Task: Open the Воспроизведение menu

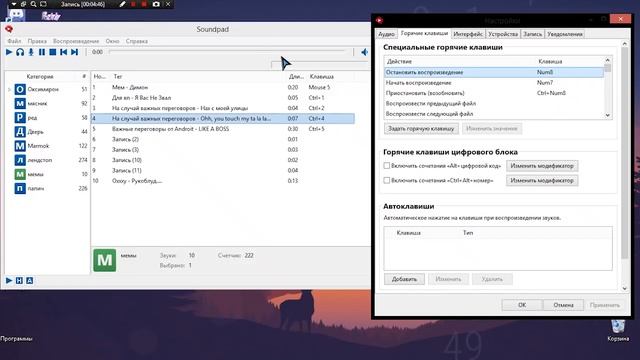Action: (76, 41)
